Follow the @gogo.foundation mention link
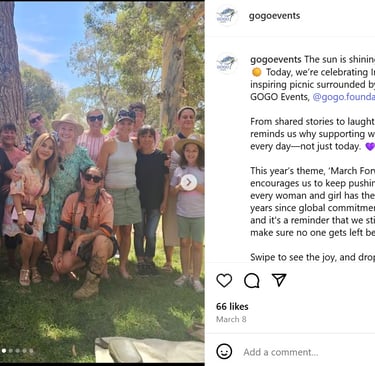375x366 pixels. point(344,97)
